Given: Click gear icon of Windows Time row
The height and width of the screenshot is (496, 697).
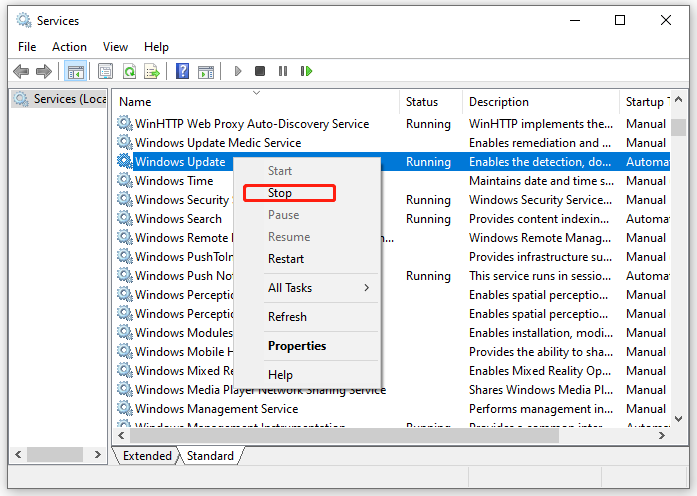Looking at the screenshot, I should (x=125, y=180).
